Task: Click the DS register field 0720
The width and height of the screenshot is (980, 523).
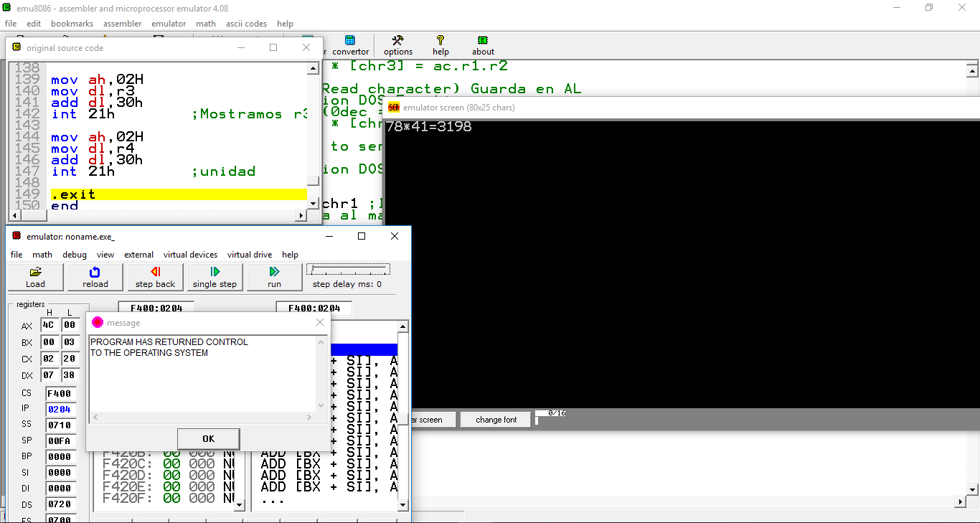Action: pyautogui.click(x=60, y=504)
